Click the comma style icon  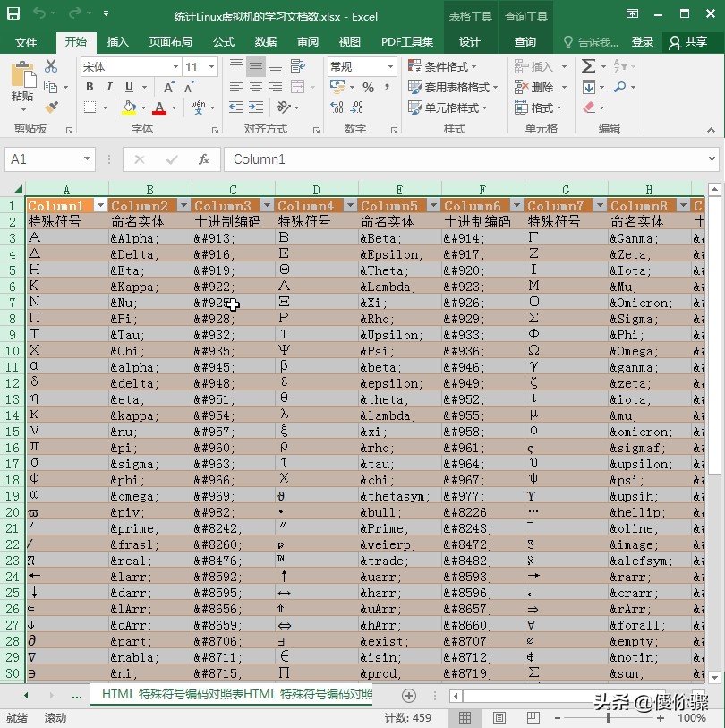point(387,87)
